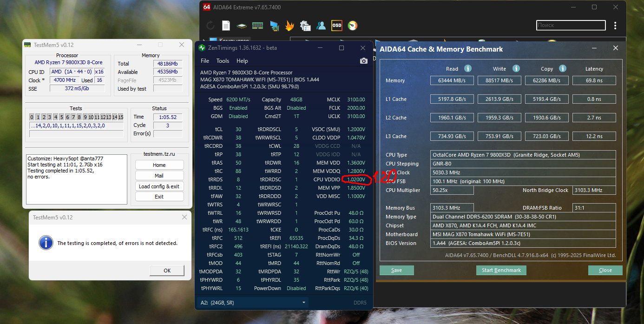Click test cell 15 in TestMem5 Tests
The height and width of the screenshot is (324, 644).
[121, 117]
